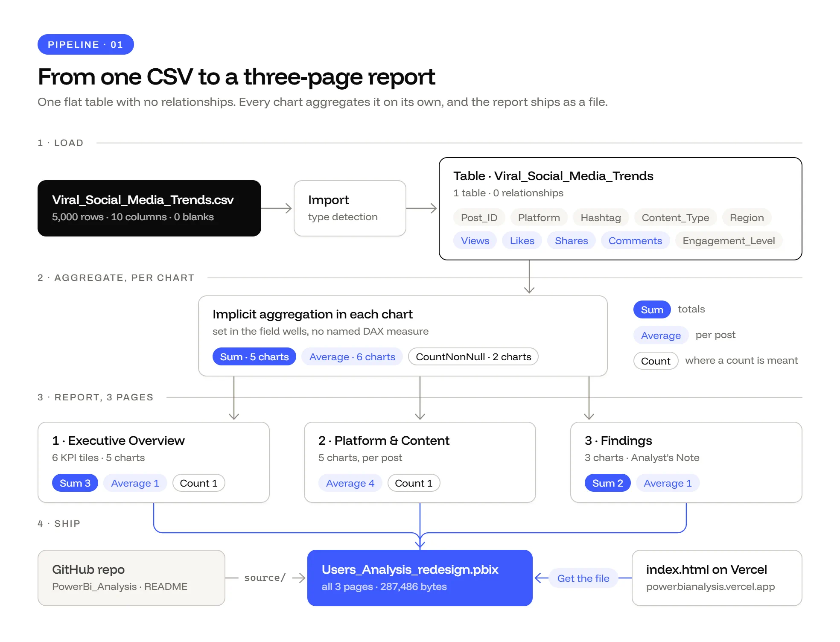Viewport: 840px width, 642px height.
Task: Click Average 1 in Findings card
Action: click(668, 483)
